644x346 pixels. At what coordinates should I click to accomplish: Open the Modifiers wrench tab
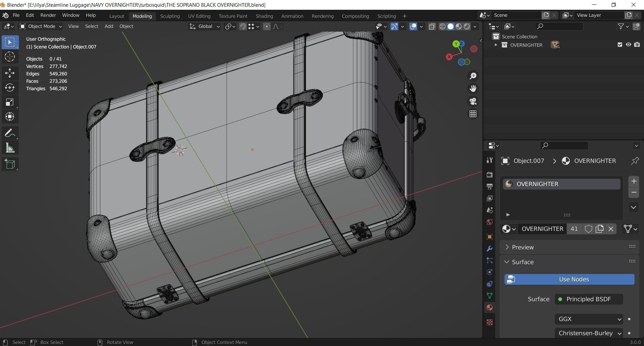(489, 249)
